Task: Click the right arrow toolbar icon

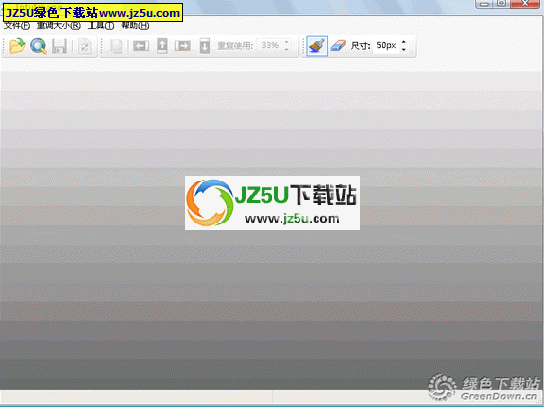Action: [x=183, y=46]
